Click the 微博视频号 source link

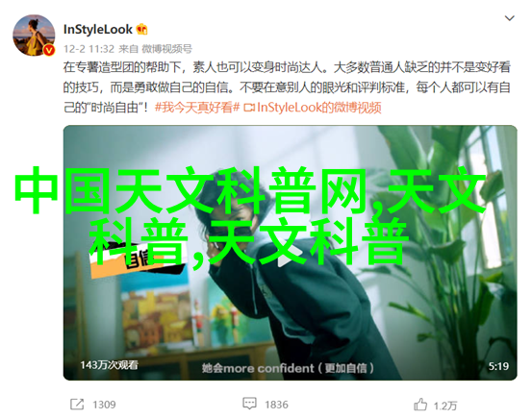pos(166,49)
